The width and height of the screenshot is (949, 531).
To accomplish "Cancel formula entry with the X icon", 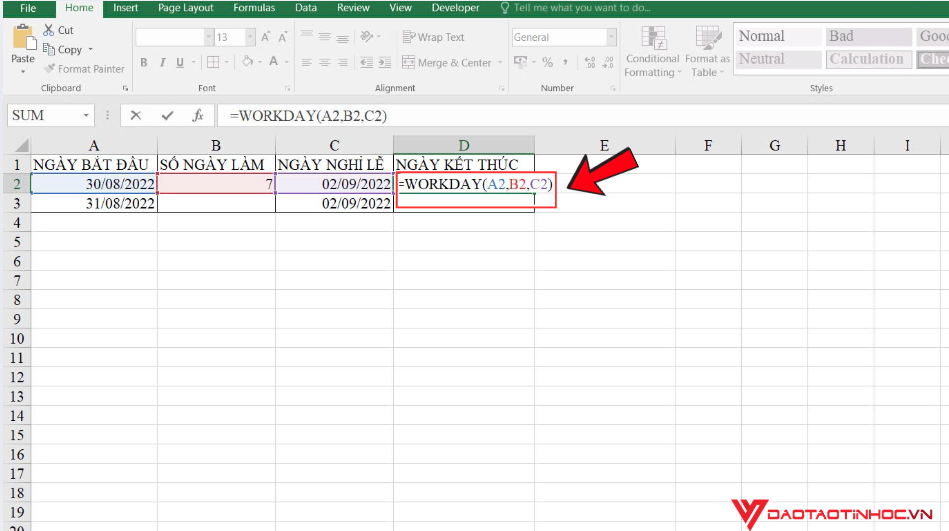I will 136,115.
